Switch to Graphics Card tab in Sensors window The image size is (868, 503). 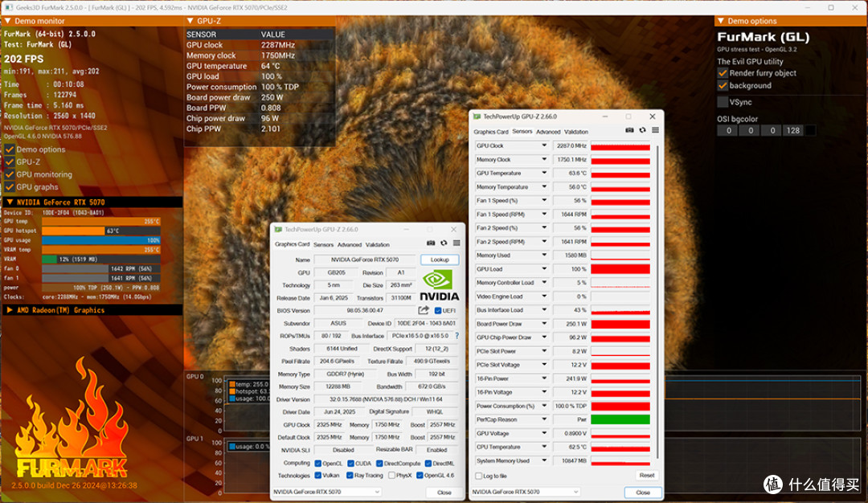click(x=490, y=132)
